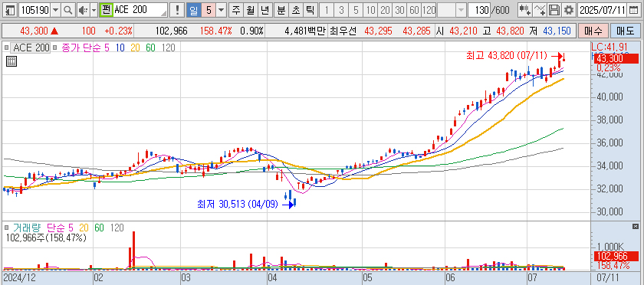644x285 pixels.
Task: Switch to the 주 weekly chart
Action: [x=236, y=10]
